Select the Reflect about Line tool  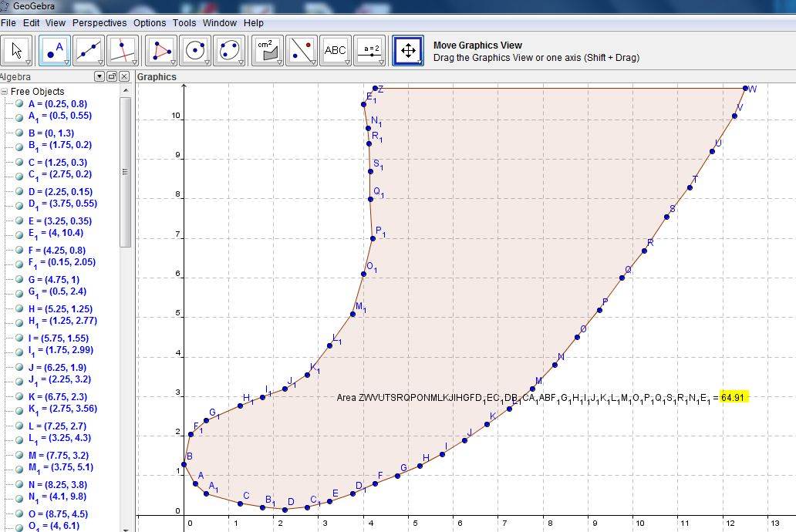(x=301, y=51)
